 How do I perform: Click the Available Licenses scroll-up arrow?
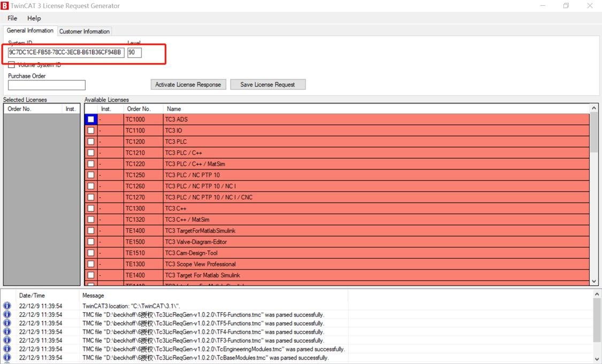click(x=594, y=108)
